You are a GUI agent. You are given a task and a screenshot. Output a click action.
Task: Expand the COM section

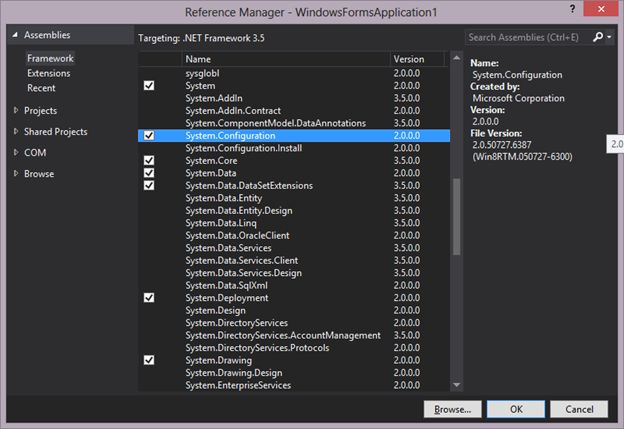[16, 152]
